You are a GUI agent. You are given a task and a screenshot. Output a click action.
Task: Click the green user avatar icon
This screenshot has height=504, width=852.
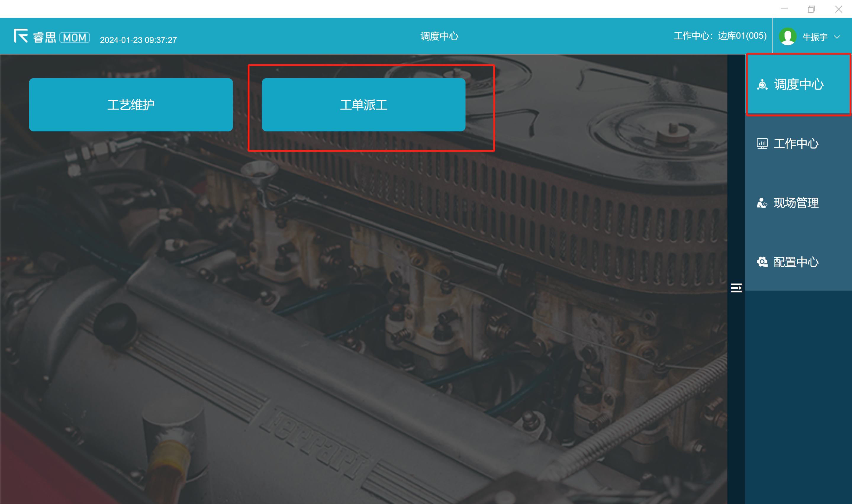coord(787,36)
